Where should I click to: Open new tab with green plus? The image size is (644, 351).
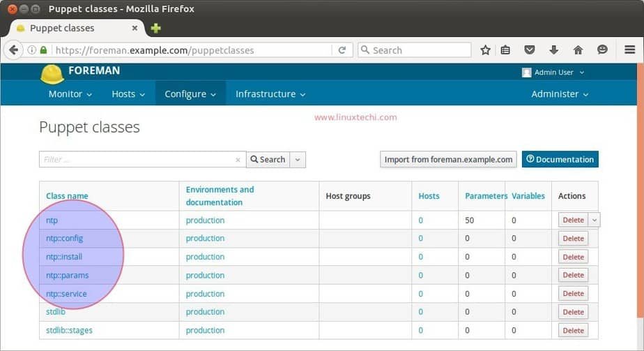coord(155,29)
